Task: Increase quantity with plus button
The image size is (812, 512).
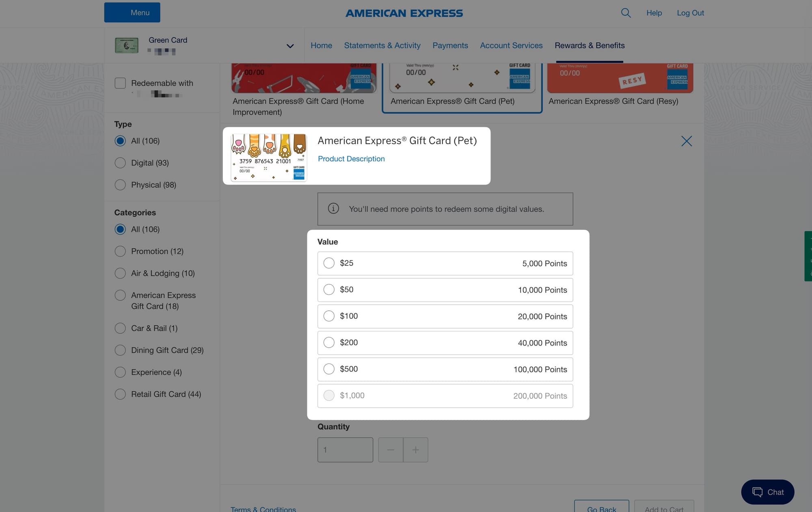Action: [x=415, y=450]
